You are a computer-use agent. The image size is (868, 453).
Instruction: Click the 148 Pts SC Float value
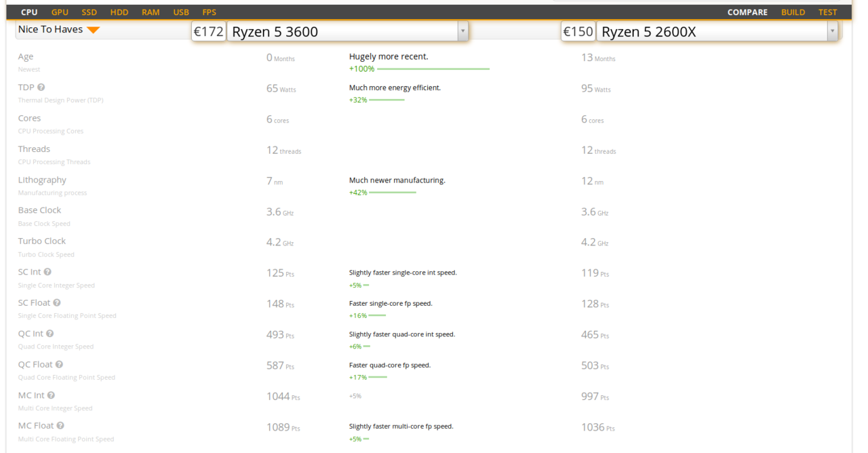point(280,304)
